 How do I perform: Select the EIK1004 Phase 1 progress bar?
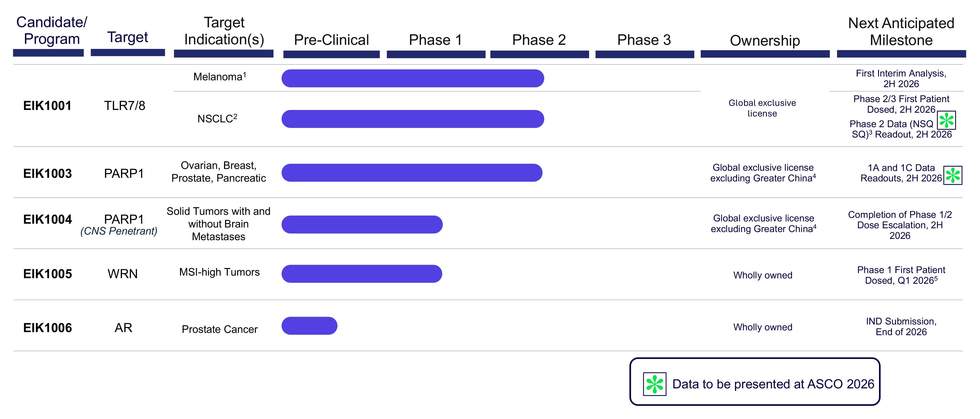pyautogui.click(x=362, y=224)
